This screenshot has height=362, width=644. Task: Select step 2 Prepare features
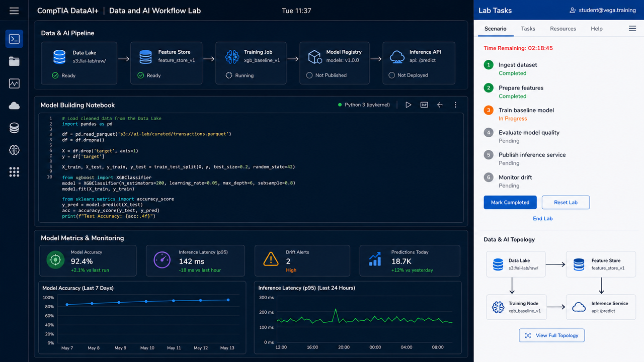521,88
